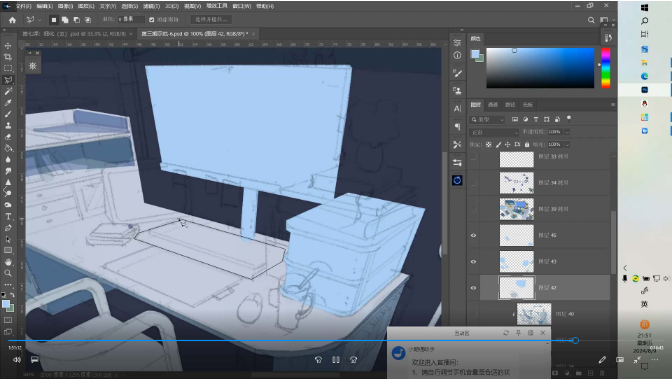This screenshot has width=672, height=379.
Task: Select the Brush tool in toolbox
Action: pos(8,114)
